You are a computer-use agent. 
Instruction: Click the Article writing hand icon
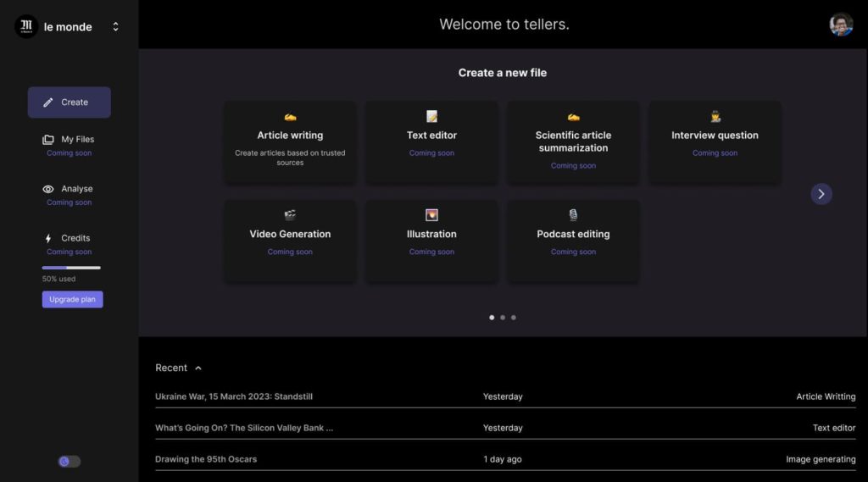tap(290, 117)
